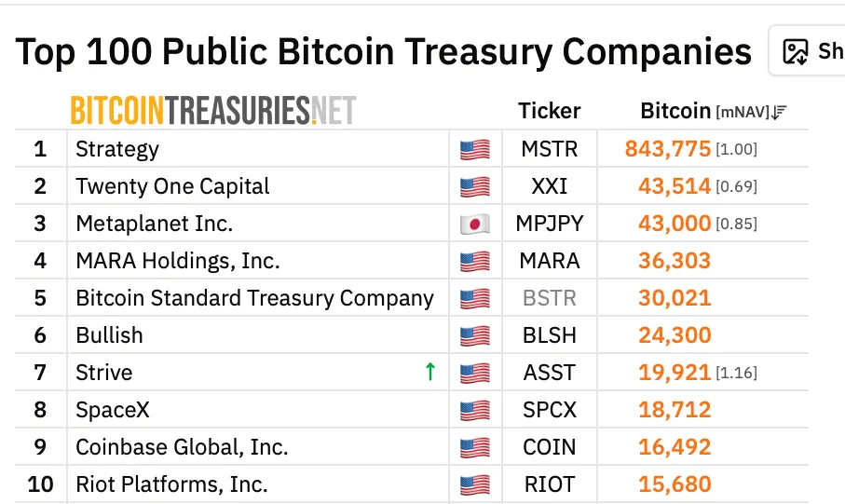Screen dimensions: 845x504
Task: Click the 843,775 bitcoin holdings value
Action: (x=668, y=149)
